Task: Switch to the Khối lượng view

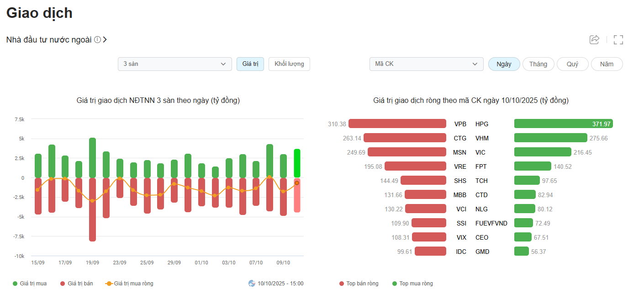Action: 289,64
